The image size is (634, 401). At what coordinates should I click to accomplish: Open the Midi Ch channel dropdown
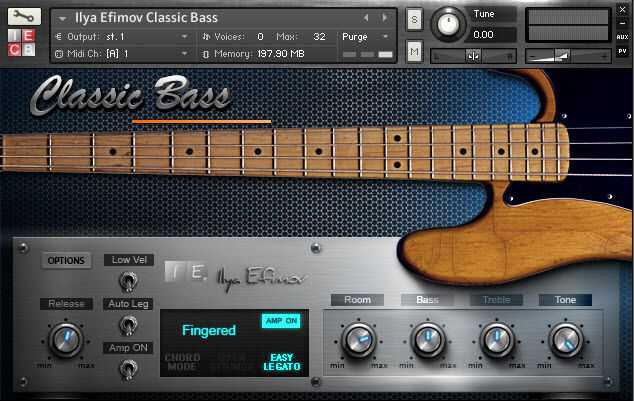tap(121, 54)
